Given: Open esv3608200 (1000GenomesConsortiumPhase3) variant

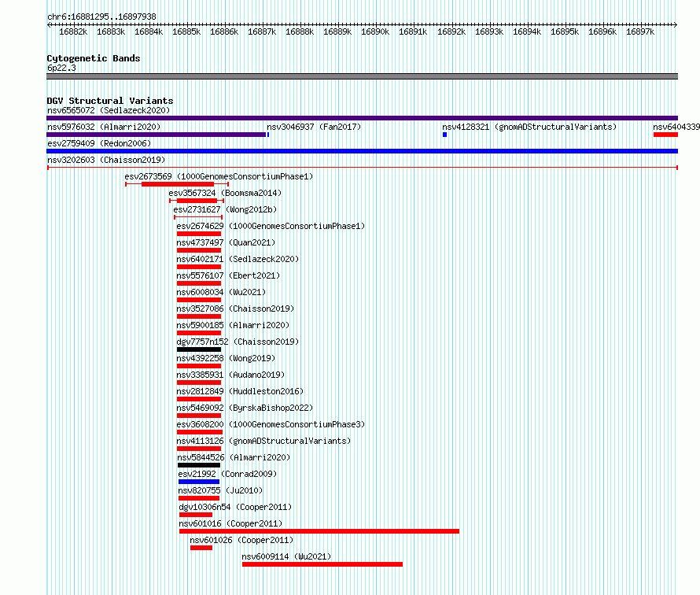Looking at the screenshot, I should 271,424.
